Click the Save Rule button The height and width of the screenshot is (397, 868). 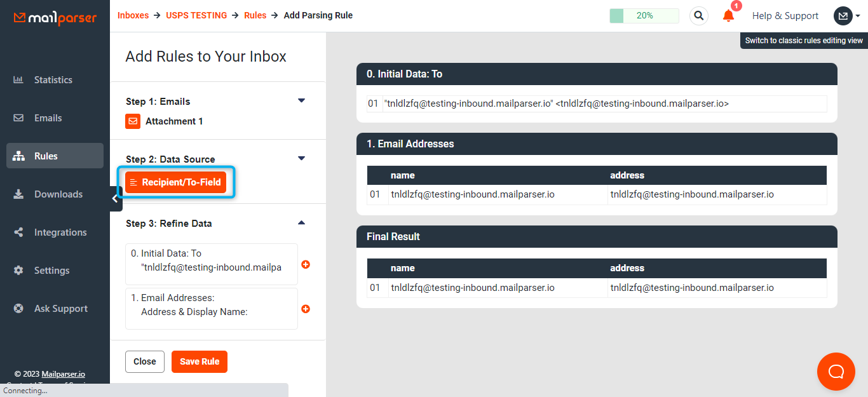tap(199, 361)
